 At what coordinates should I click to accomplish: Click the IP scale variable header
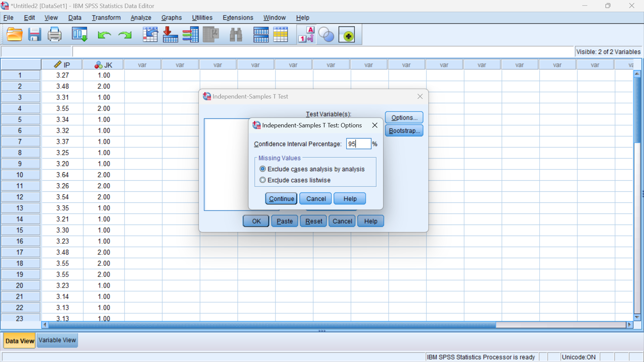click(62, 65)
